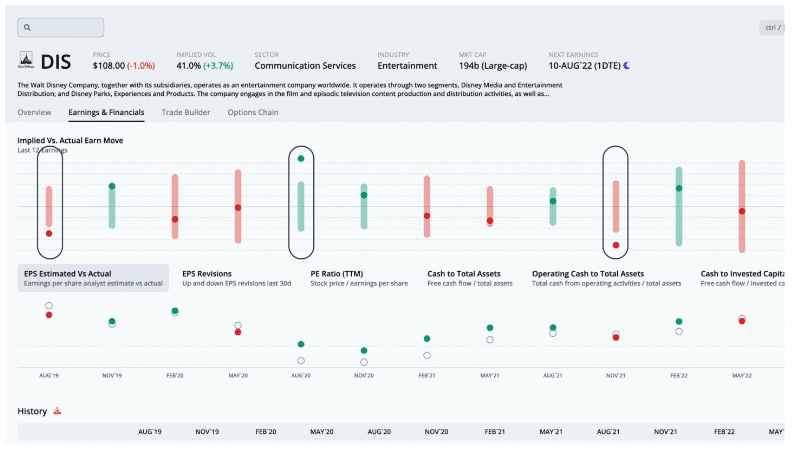Open the Options Chain tab
794x452 pixels.
253,113
